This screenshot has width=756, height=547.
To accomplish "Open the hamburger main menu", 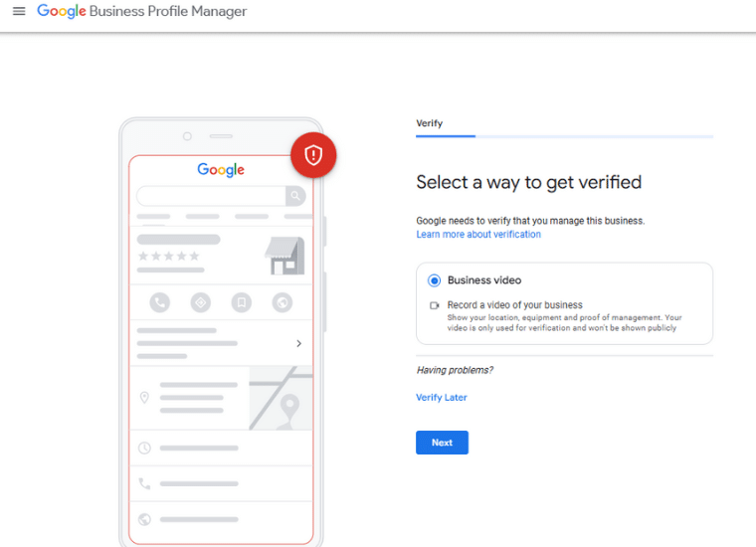I will 19,11.
